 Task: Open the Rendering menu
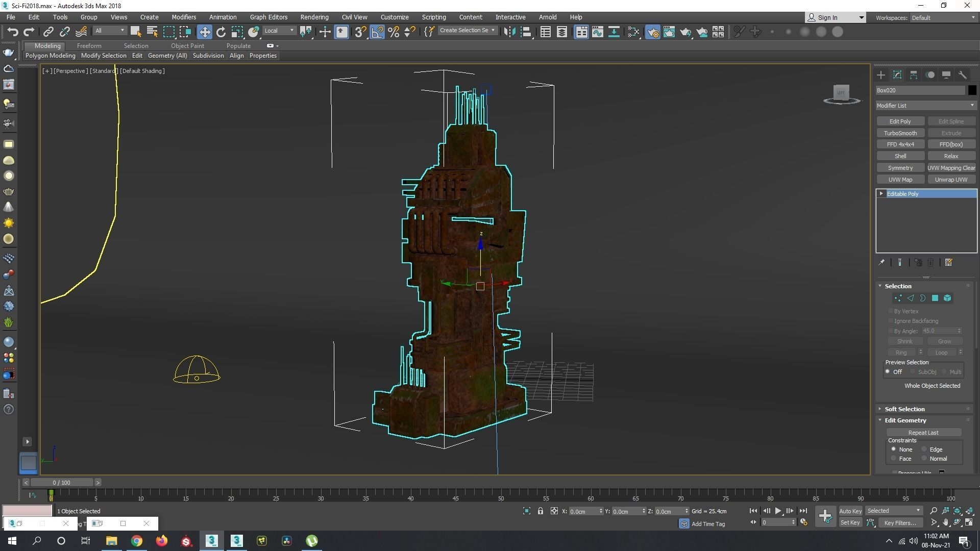coord(314,17)
